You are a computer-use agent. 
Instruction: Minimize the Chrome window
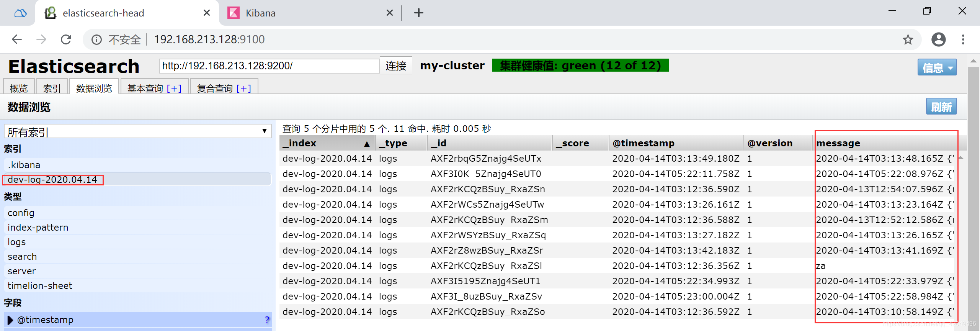point(892,11)
